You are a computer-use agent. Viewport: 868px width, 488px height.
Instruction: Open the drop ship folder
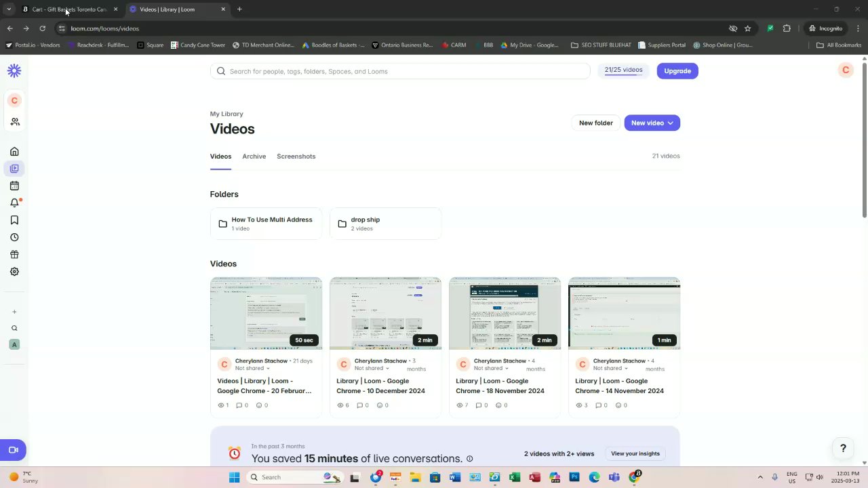tap(385, 224)
